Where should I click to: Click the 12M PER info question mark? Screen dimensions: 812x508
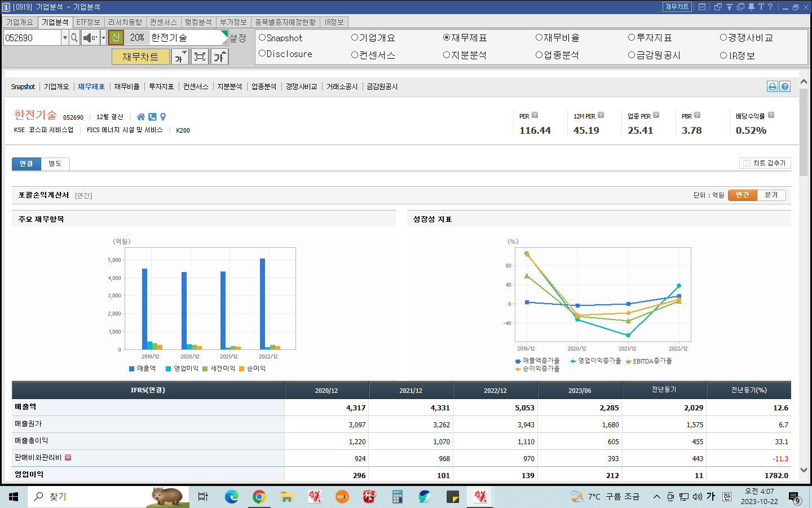(x=601, y=115)
